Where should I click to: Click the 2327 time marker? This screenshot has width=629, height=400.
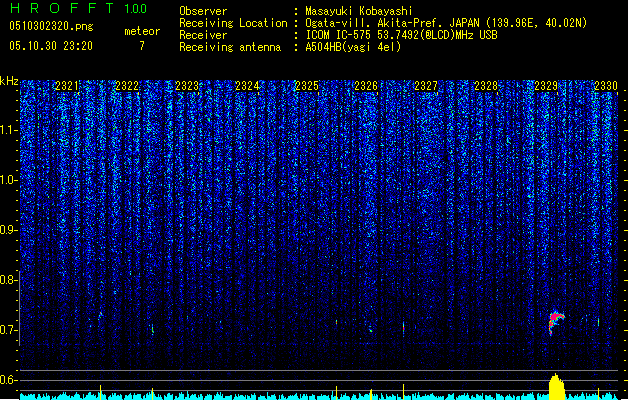(x=426, y=86)
